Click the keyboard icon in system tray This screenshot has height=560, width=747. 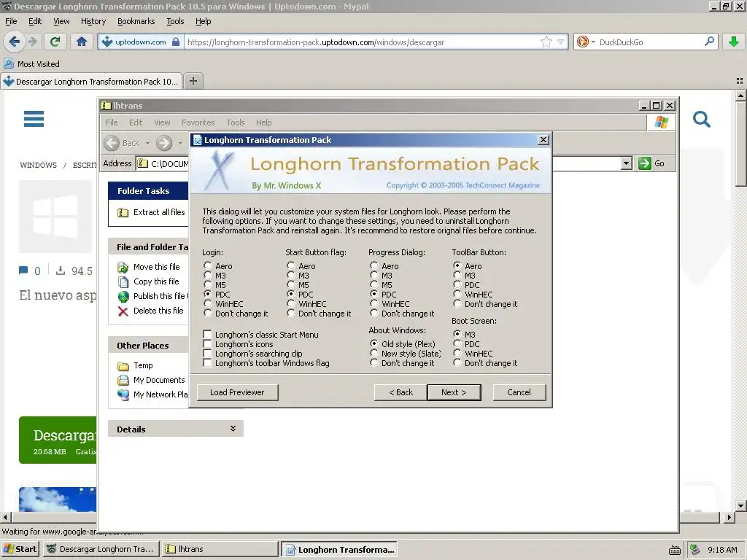click(675, 550)
